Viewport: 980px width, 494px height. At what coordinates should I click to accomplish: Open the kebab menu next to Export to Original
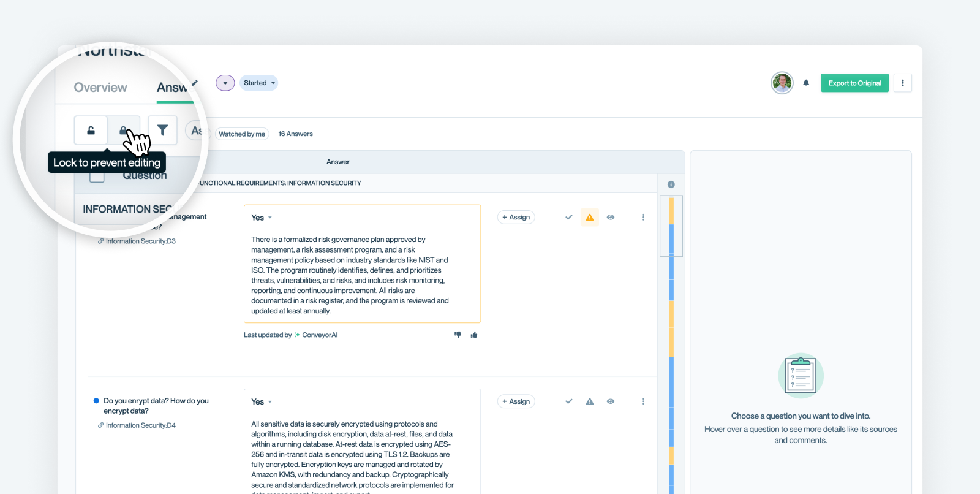(902, 83)
